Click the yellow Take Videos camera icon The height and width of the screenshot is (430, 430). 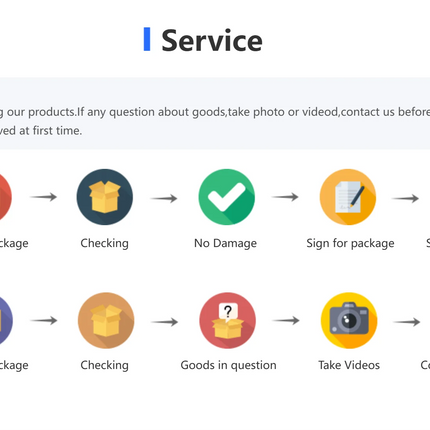[x=349, y=320]
